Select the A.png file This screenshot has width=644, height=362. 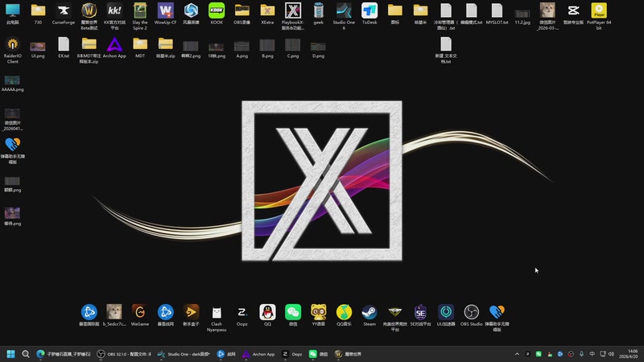click(242, 50)
